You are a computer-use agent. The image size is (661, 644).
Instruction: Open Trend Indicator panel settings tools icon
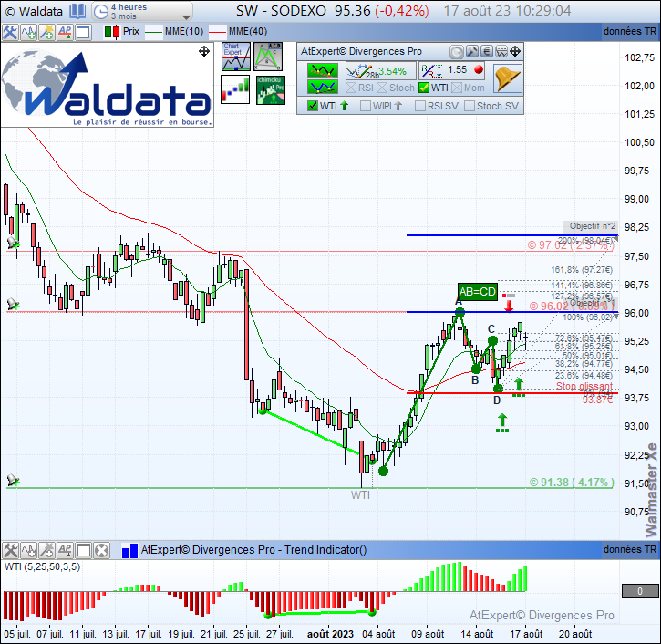[10, 550]
